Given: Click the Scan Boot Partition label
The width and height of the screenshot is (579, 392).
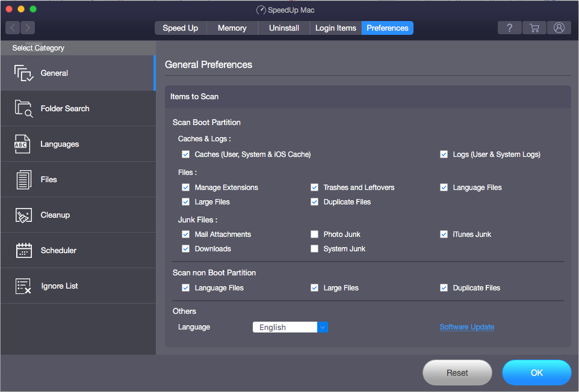Looking at the screenshot, I should pos(206,123).
